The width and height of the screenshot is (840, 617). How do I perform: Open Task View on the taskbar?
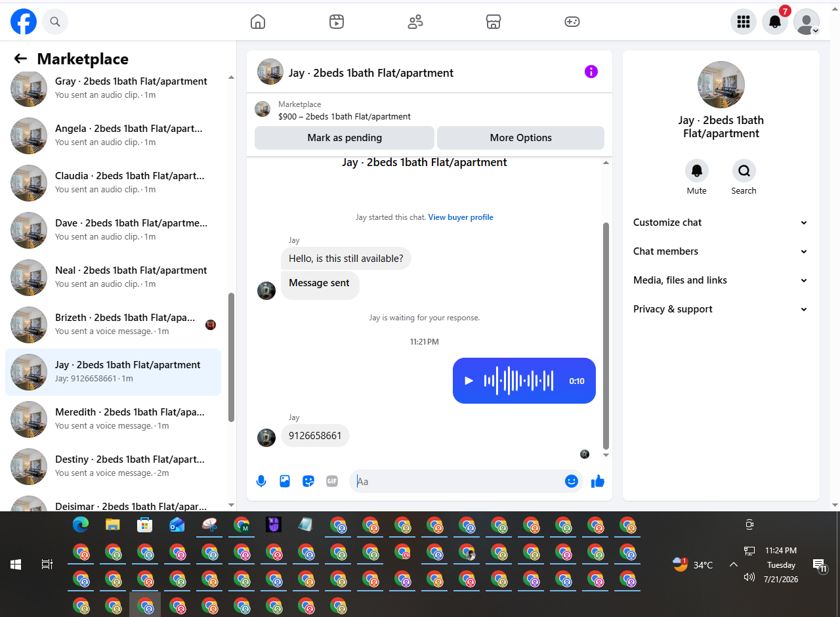tap(47, 564)
